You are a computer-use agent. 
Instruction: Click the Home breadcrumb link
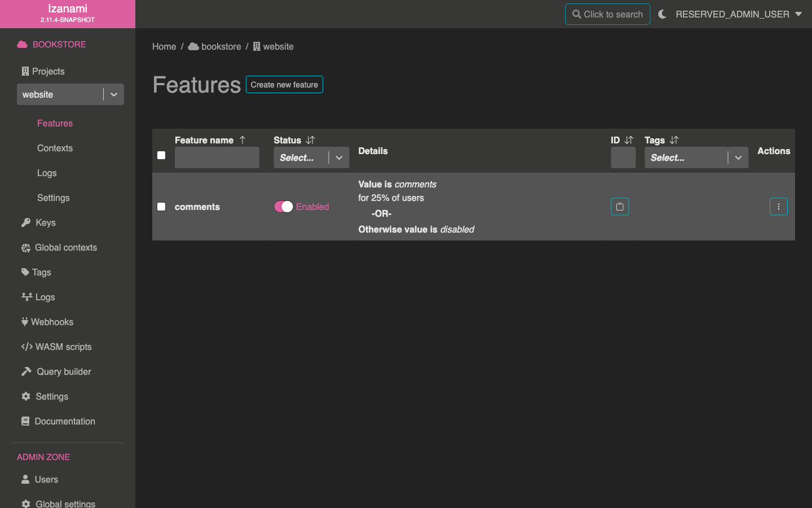[164, 46]
